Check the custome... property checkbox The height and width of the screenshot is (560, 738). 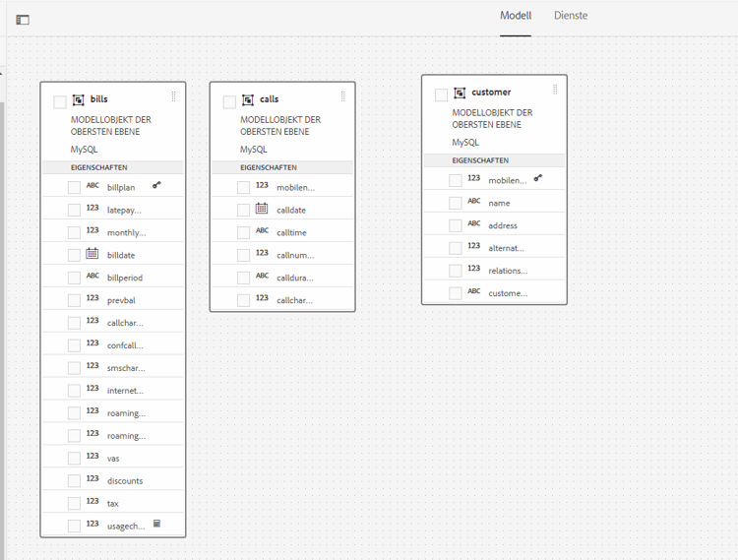point(456,293)
